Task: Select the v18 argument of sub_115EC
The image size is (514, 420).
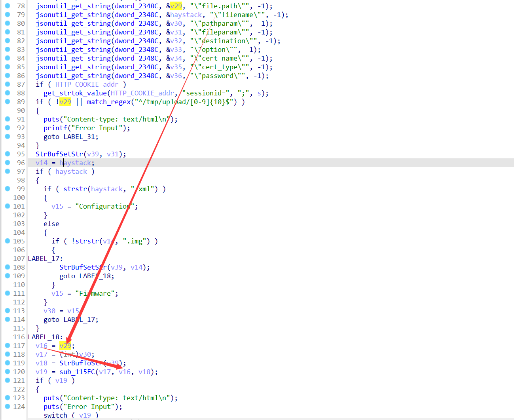Action: coord(144,372)
